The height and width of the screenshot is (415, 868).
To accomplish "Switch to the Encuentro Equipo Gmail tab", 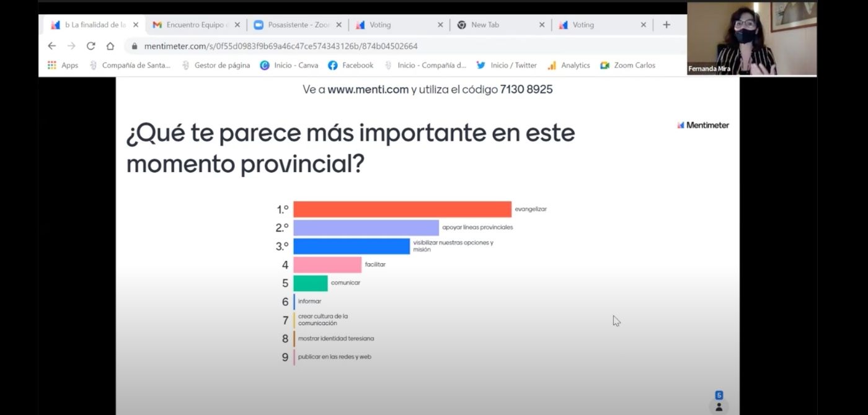I will point(190,25).
